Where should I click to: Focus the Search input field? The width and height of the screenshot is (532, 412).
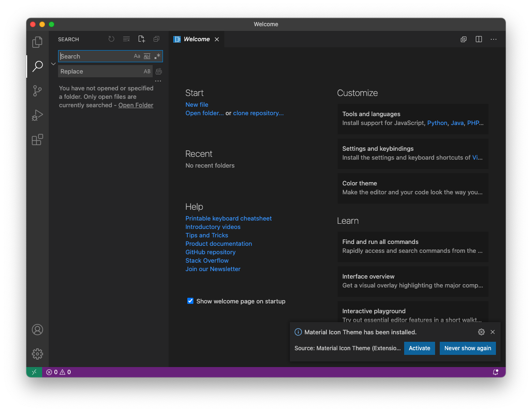pos(110,56)
